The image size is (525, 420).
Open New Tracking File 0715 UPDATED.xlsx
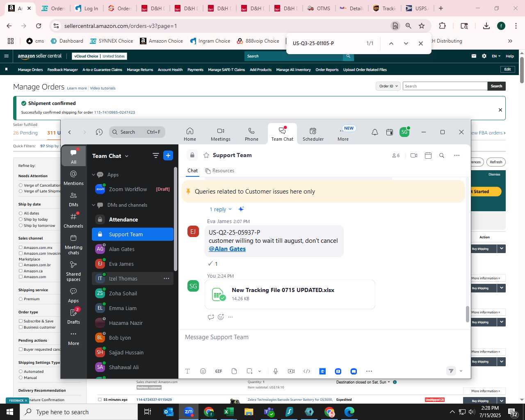[x=290, y=294]
